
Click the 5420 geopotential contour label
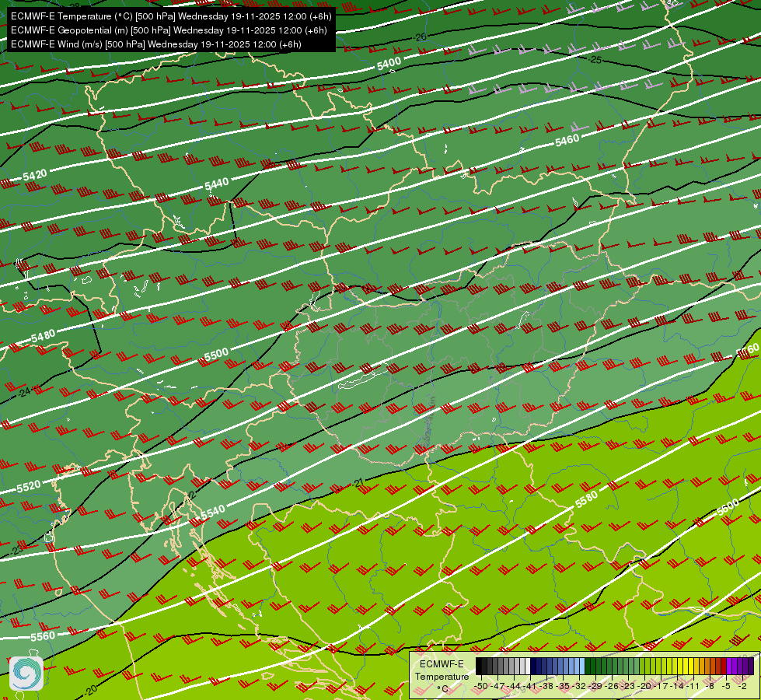(35, 175)
